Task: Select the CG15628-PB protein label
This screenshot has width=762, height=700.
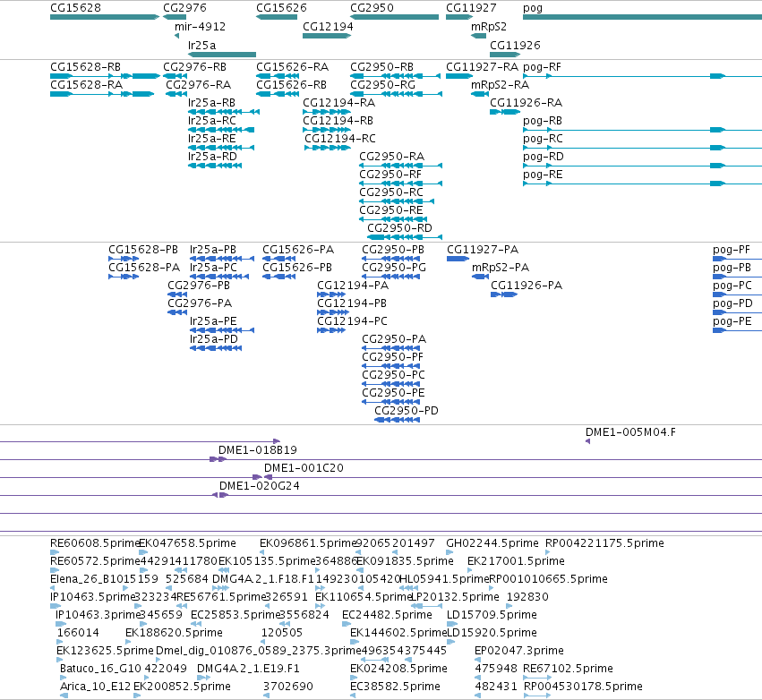Action: [x=143, y=249]
